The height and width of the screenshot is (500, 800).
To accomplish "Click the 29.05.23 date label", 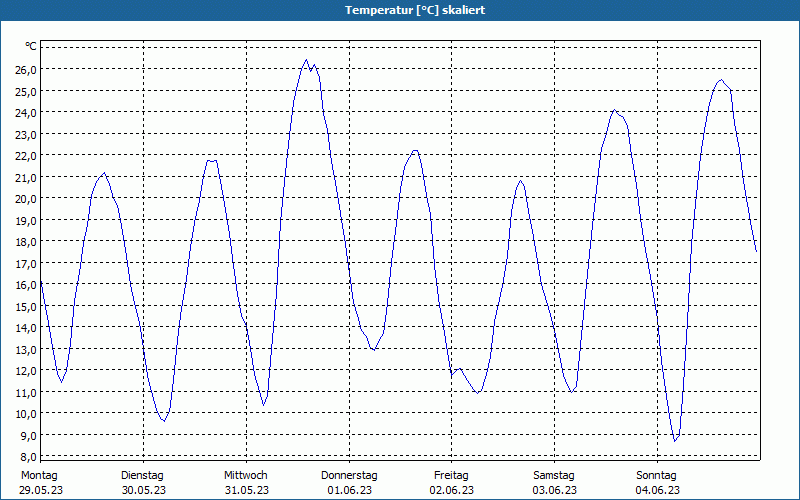I will 40,490.
